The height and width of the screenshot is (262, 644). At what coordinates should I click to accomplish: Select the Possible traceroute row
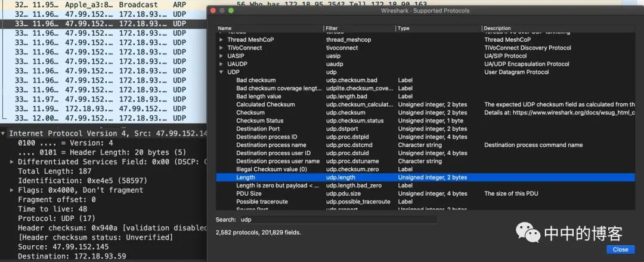pyautogui.click(x=426, y=202)
